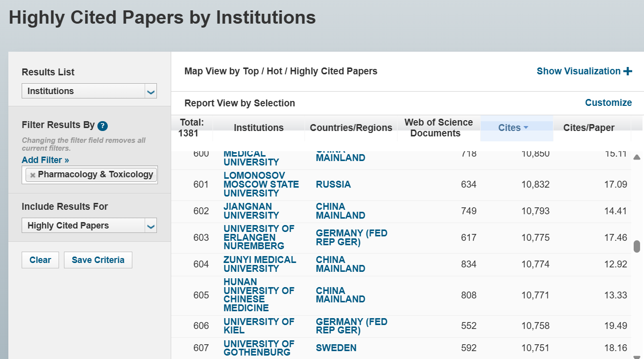Viewport: 644px width, 359px height.
Task: Click the Save Criteria button
Action: point(98,260)
